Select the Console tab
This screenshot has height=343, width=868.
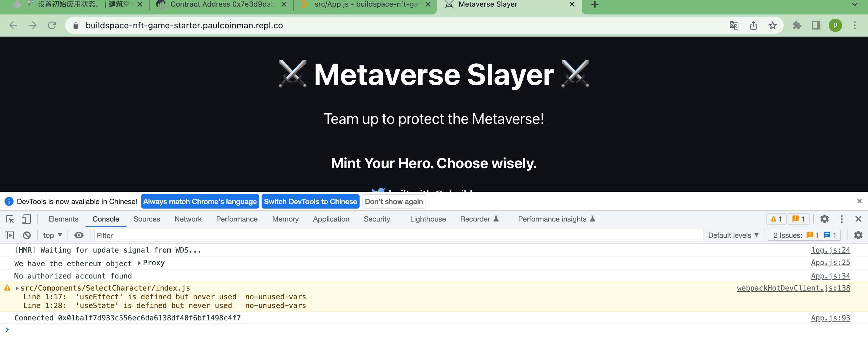point(106,219)
